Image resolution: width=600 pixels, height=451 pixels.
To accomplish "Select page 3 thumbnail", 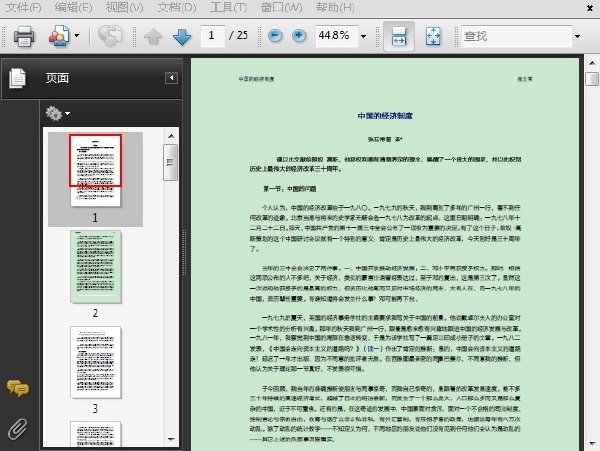I will (96, 362).
